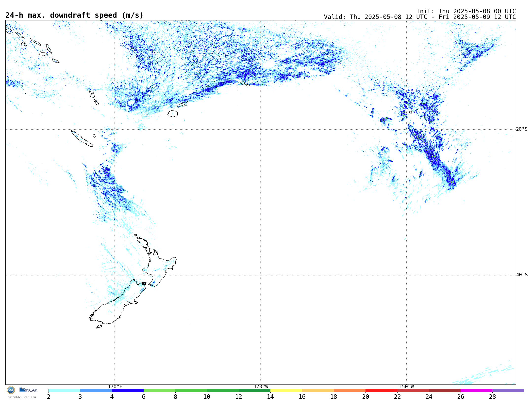
Task: Click the colorbar tick label 28
Action: click(x=492, y=397)
